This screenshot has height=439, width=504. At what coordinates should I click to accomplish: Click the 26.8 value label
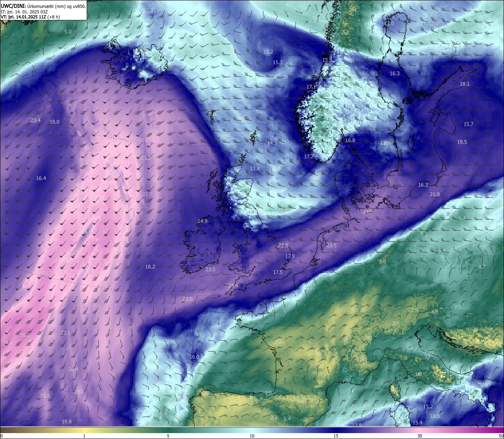45,396
